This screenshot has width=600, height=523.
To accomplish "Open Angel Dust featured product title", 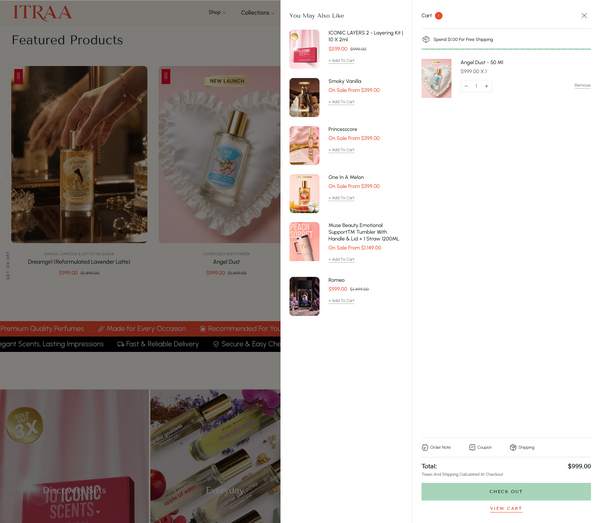I will click(x=226, y=262).
